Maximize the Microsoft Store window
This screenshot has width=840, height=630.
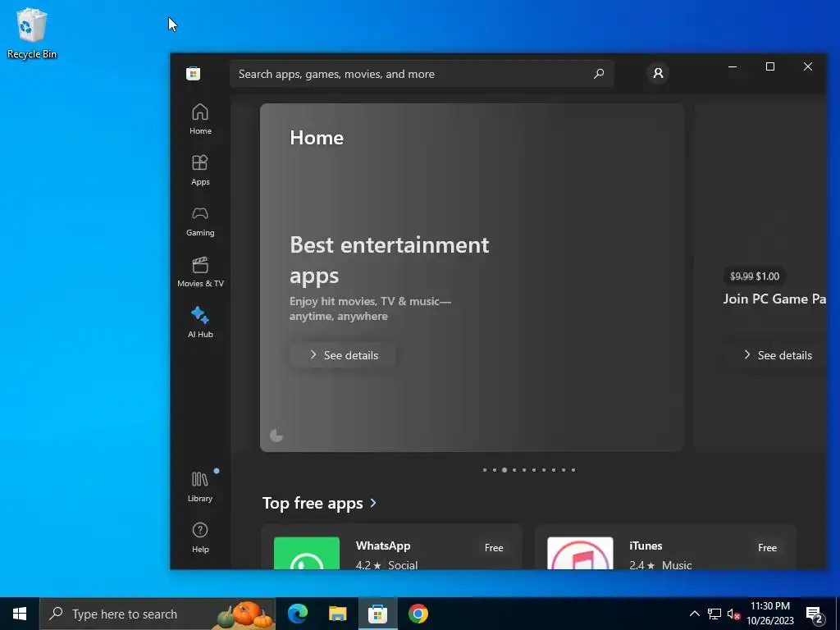(x=769, y=66)
